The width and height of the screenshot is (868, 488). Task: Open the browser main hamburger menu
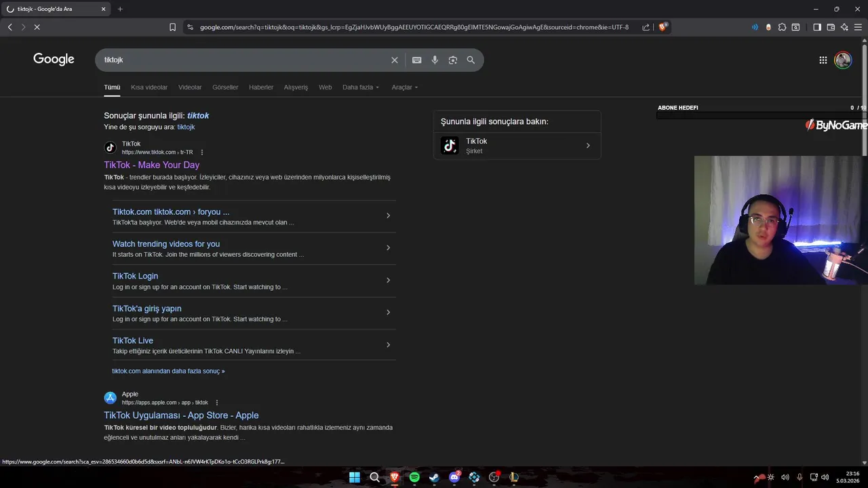coord(859,27)
